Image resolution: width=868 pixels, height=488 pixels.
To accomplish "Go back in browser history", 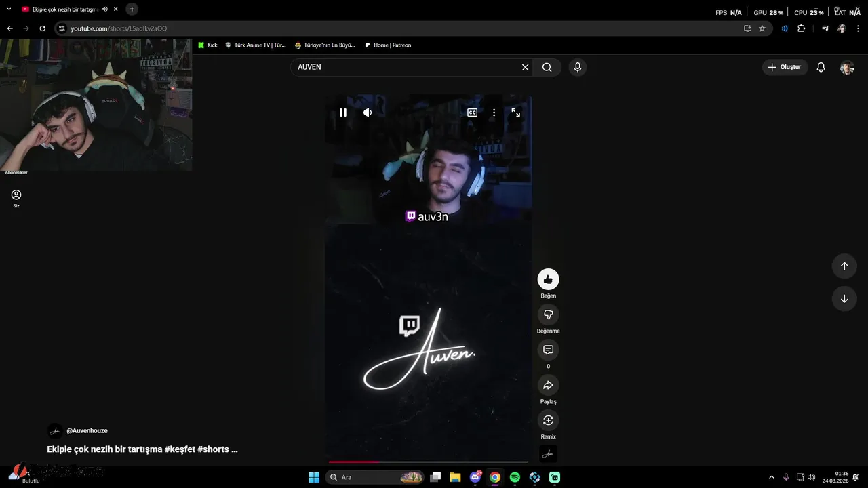I will [x=9, y=28].
